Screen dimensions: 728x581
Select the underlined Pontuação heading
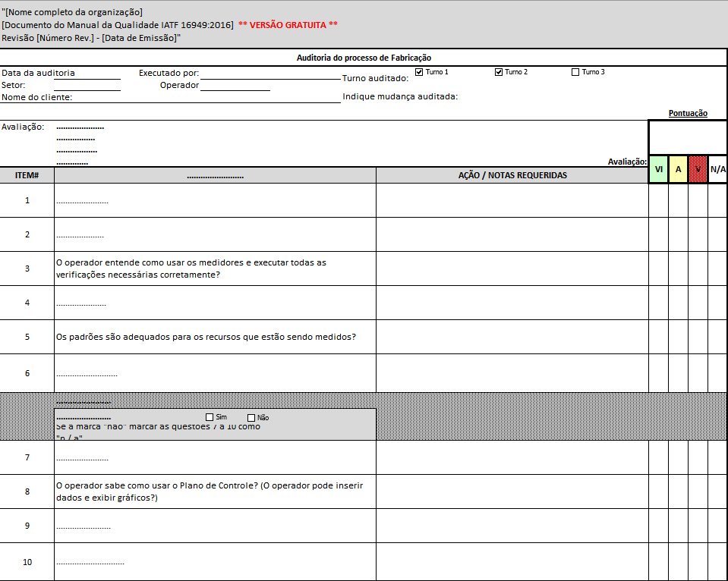click(688, 112)
